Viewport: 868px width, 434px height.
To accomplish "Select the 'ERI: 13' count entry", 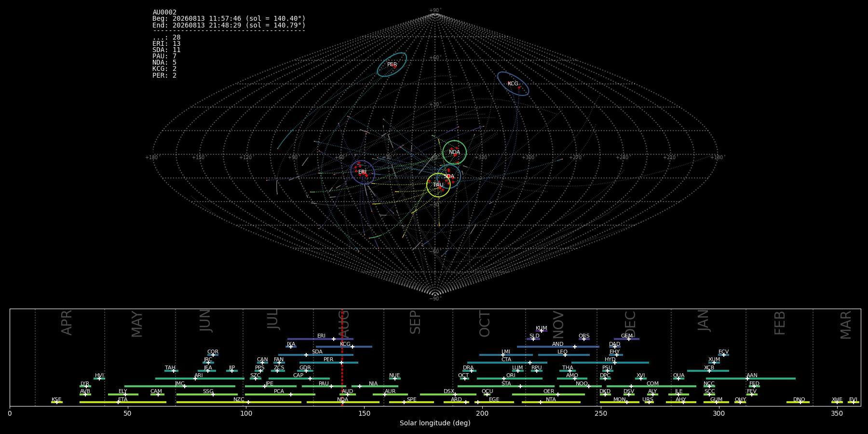I will 166,44.
